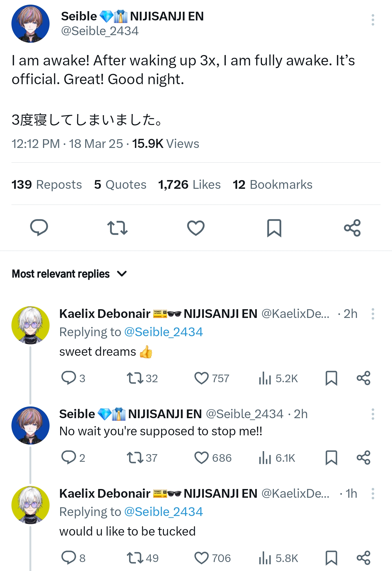Bookmark Seible's main tweet

(274, 228)
